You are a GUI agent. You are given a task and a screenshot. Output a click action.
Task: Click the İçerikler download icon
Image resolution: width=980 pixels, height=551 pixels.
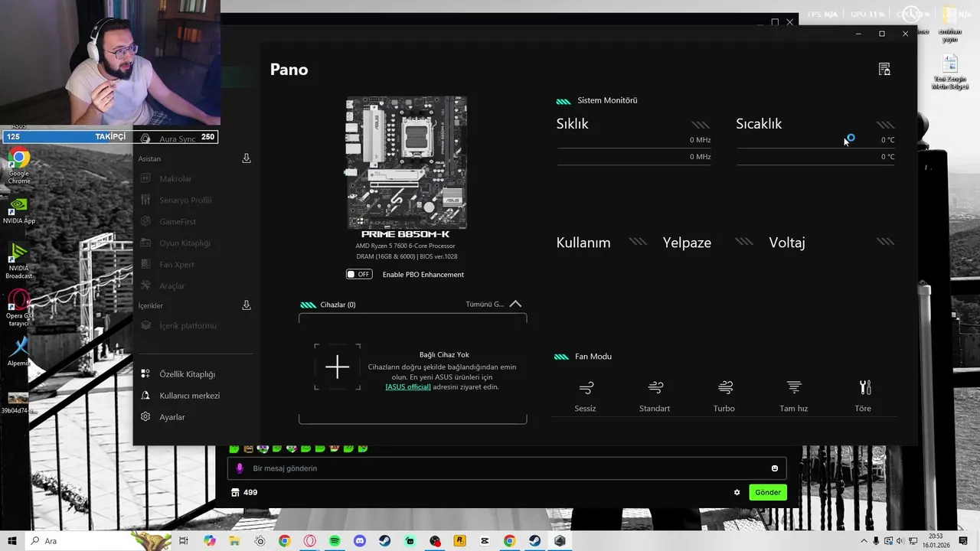click(247, 305)
